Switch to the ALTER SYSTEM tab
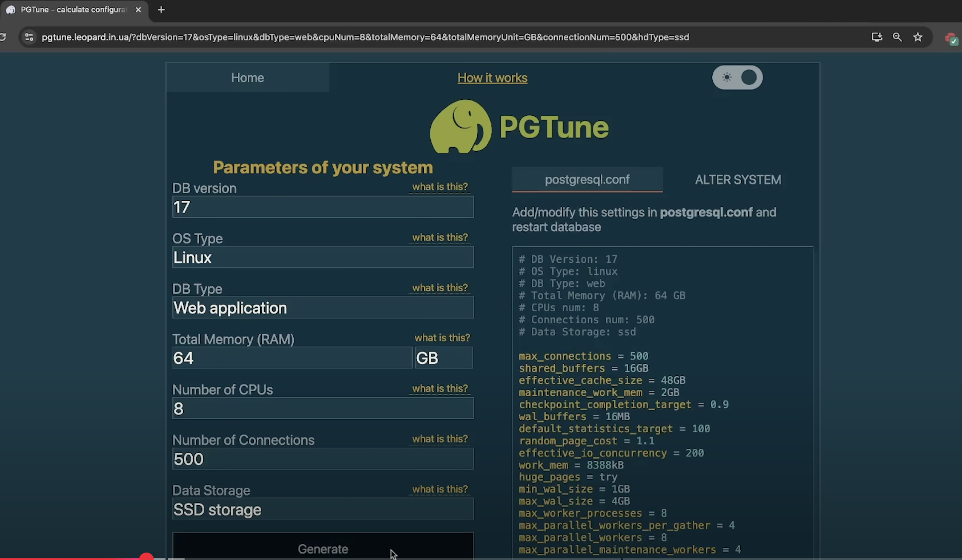Viewport: 962px width, 560px height. (x=738, y=180)
